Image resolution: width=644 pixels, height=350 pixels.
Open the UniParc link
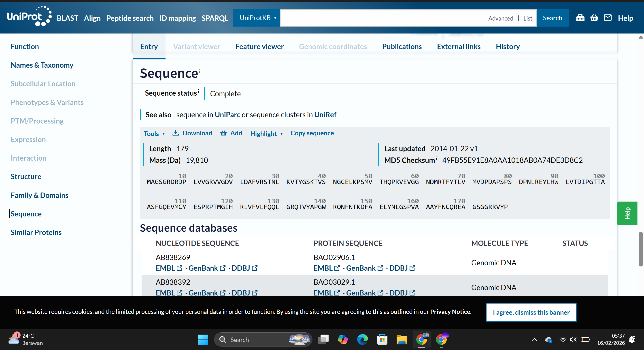tap(227, 115)
